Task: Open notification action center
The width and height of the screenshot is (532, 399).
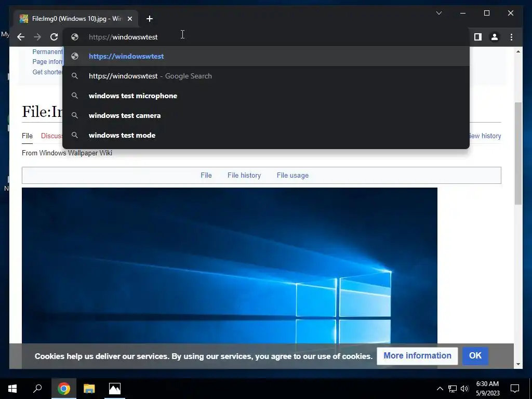Action: coord(515,389)
